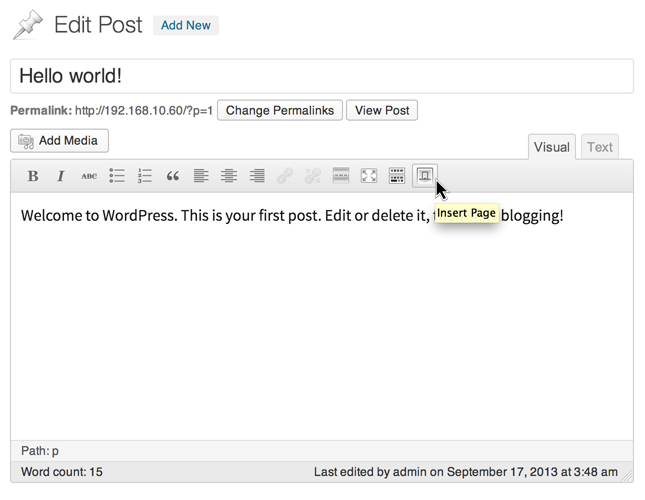Insert a More tag
The image size is (645, 500).
tap(341, 176)
